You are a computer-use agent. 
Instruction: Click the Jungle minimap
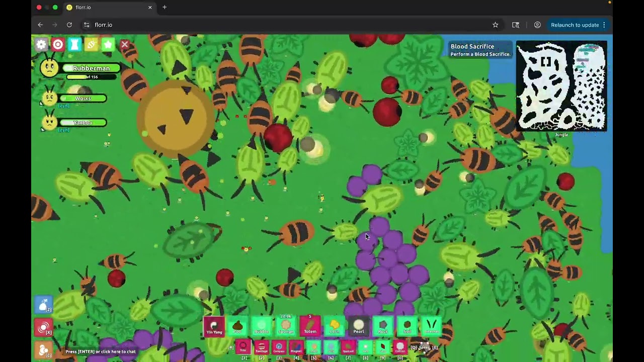tap(561, 86)
